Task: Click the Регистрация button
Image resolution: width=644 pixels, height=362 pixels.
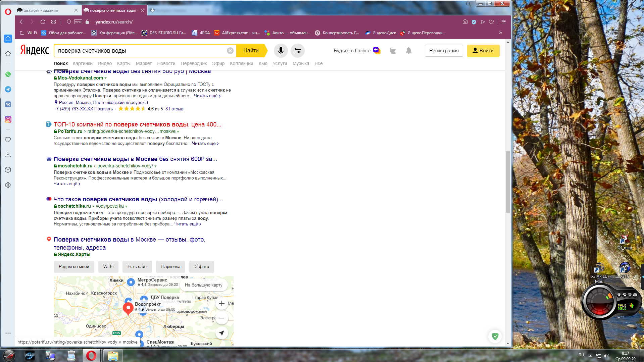Action: (x=444, y=51)
